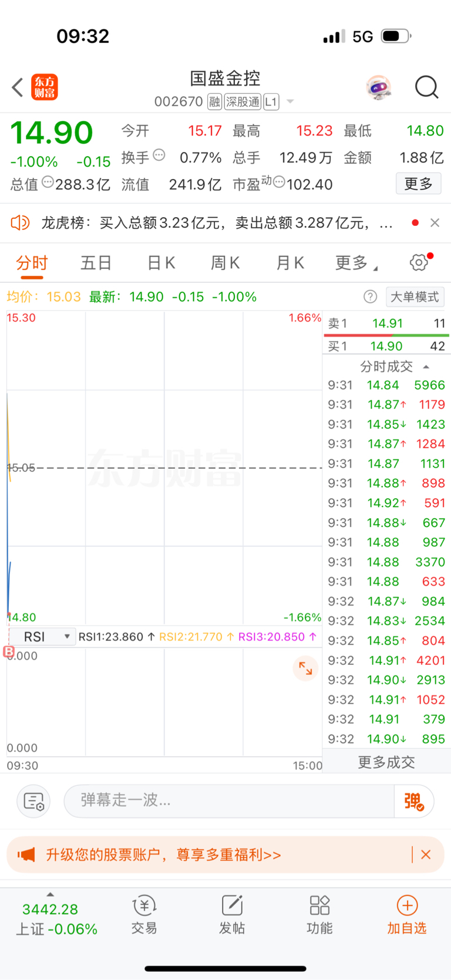Tap the 换手 info icon
The height and width of the screenshot is (980, 451).
click(159, 155)
